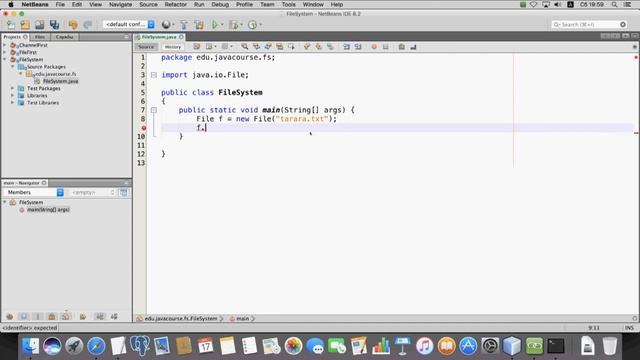640x360 pixels.
Task: Switch to Source view button
Action: tap(146, 47)
